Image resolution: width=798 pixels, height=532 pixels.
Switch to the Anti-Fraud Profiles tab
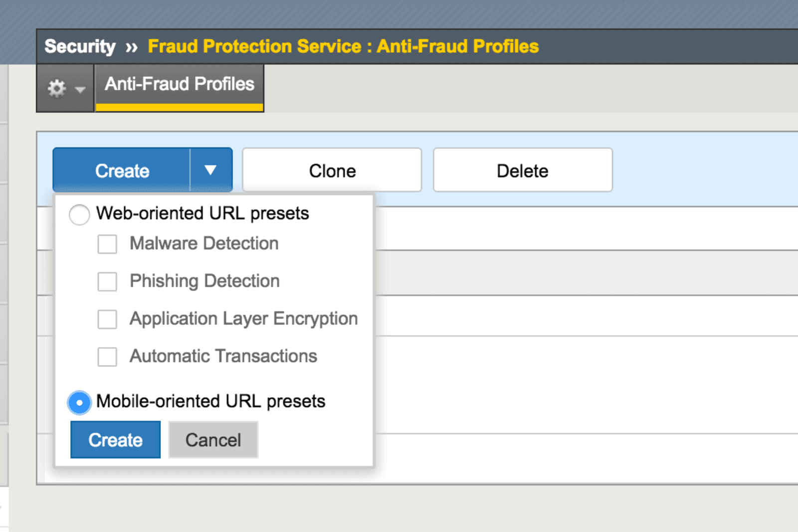tap(179, 84)
